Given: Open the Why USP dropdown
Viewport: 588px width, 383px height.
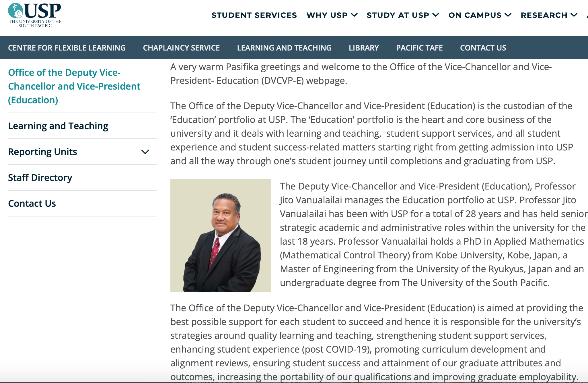Looking at the screenshot, I should [332, 15].
